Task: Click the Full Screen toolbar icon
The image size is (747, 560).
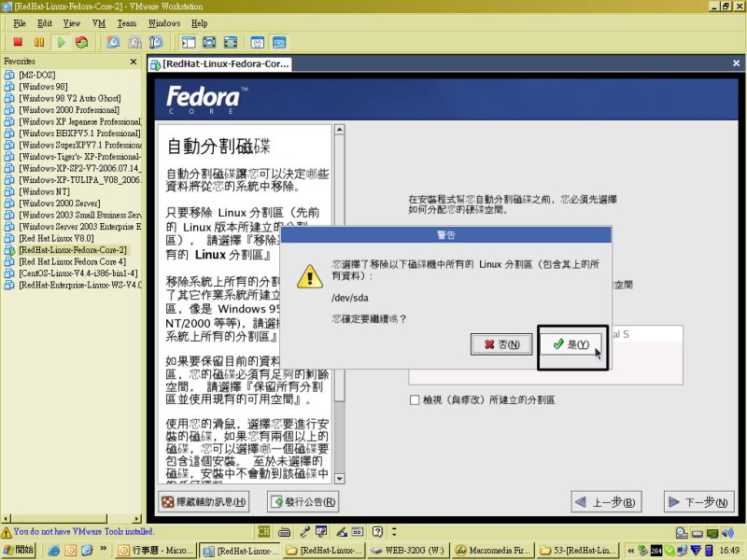Action: point(231,42)
